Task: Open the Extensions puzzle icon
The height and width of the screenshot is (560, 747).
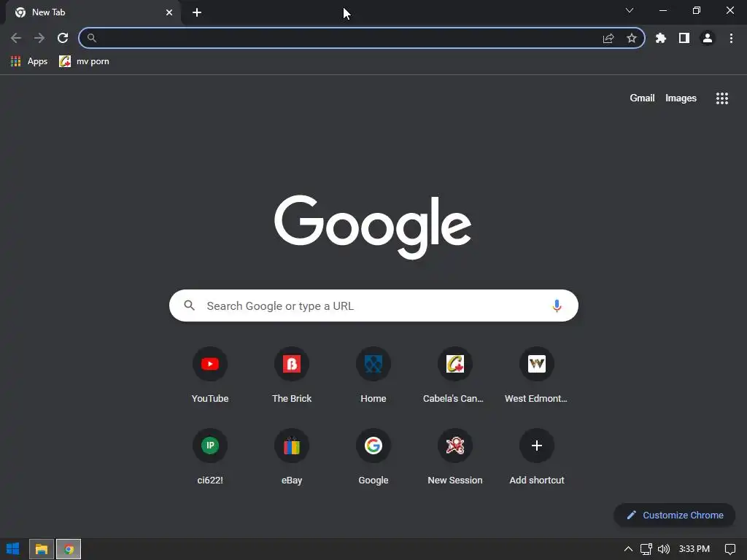Action: [x=661, y=38]
